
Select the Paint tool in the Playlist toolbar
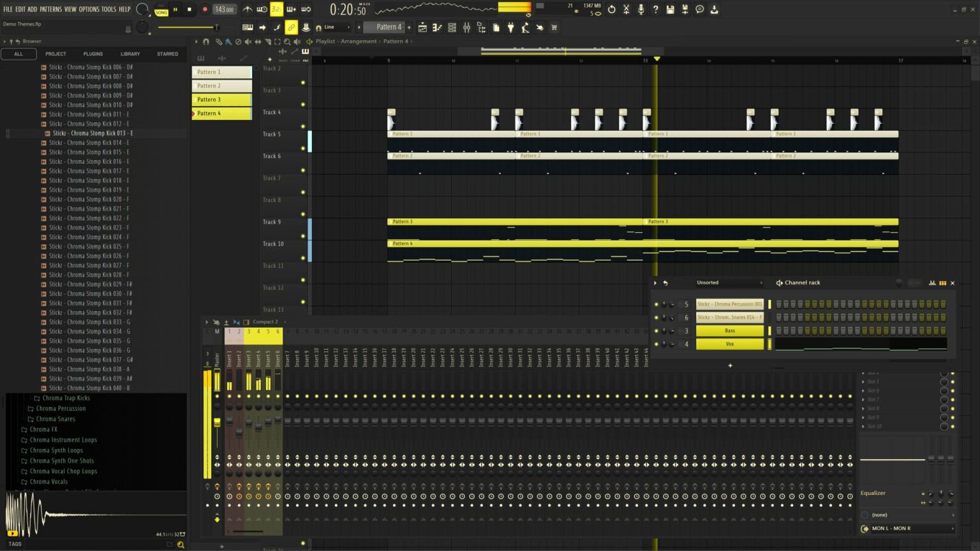point(229,41)
